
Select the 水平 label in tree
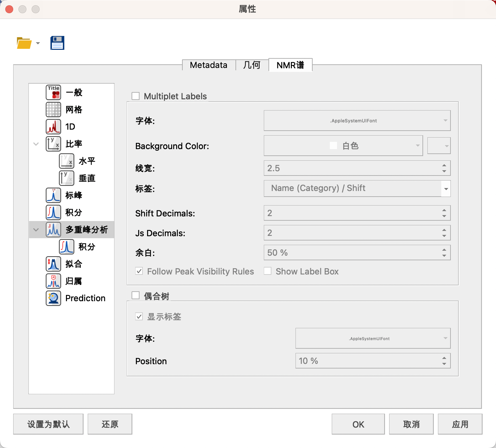87,161
